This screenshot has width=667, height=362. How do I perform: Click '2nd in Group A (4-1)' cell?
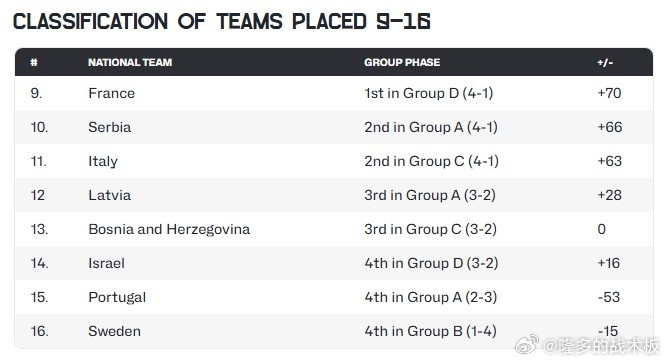pyautogui.click(x=431, y=127)
